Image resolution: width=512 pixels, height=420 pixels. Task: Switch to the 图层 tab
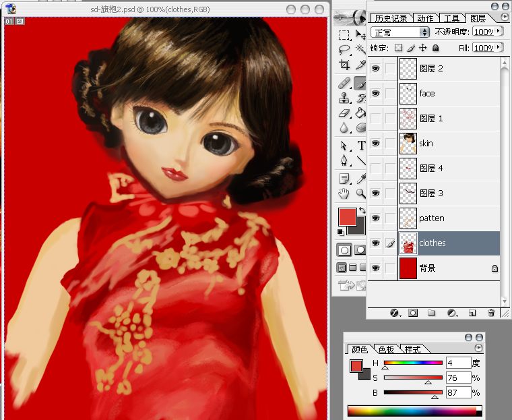point(478,19)
